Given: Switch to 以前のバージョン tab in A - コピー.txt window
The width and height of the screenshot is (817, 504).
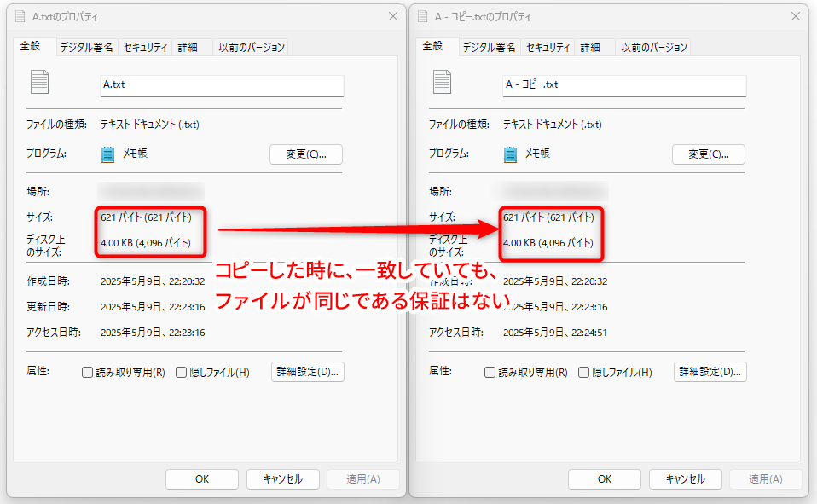Looking at the screenshot, I should 654,48.
